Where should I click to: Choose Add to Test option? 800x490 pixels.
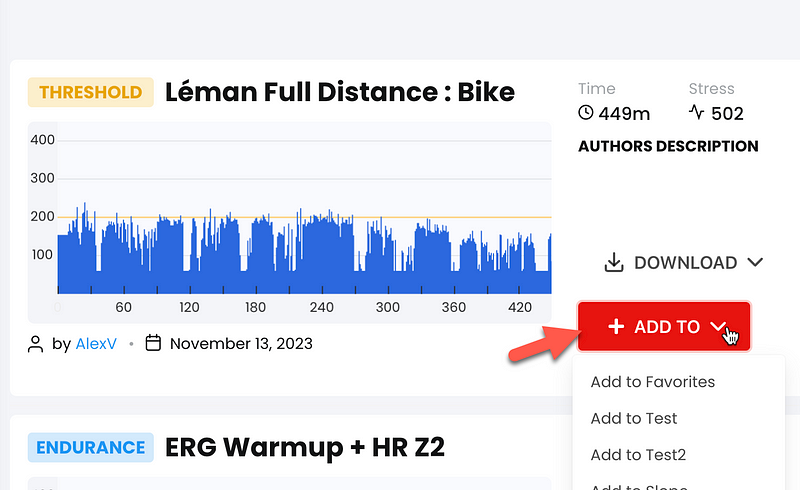click(634, 419)
